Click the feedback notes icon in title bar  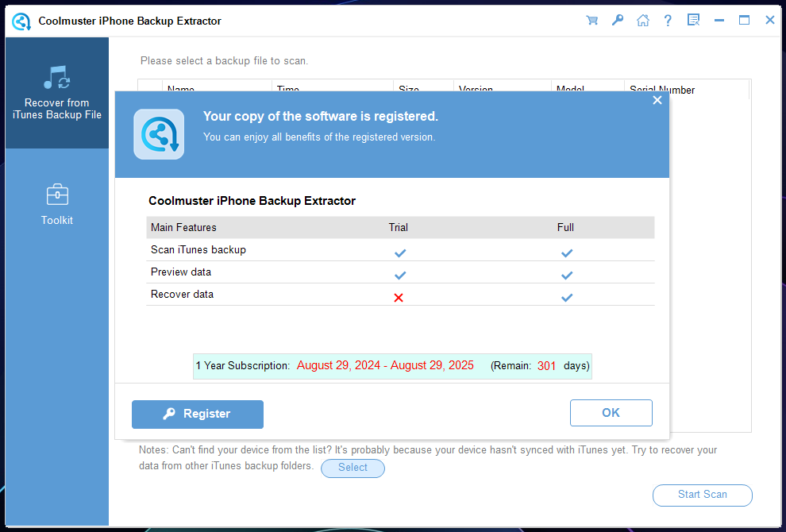[693, 21]
